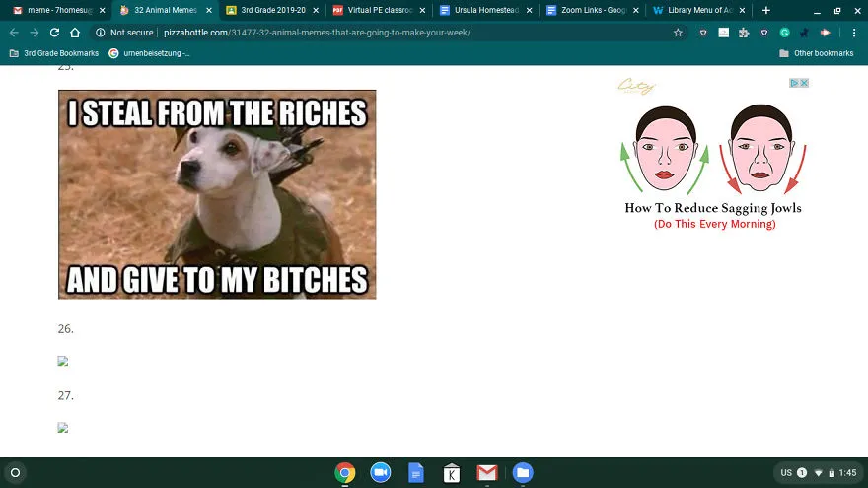Switch to the 3rd Grade 2019-20 tab

[273, 10]
